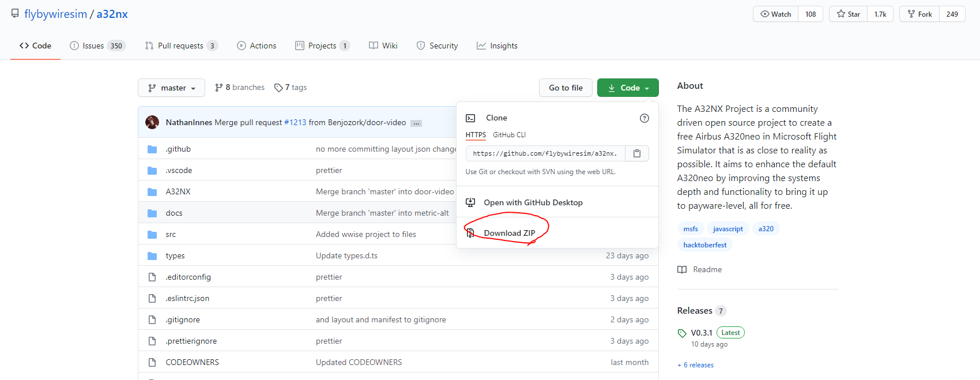The height and width of the screenshot is (380, 980).
Task: Click the Download ZIP file icon
Action: (x=470, y=233)
